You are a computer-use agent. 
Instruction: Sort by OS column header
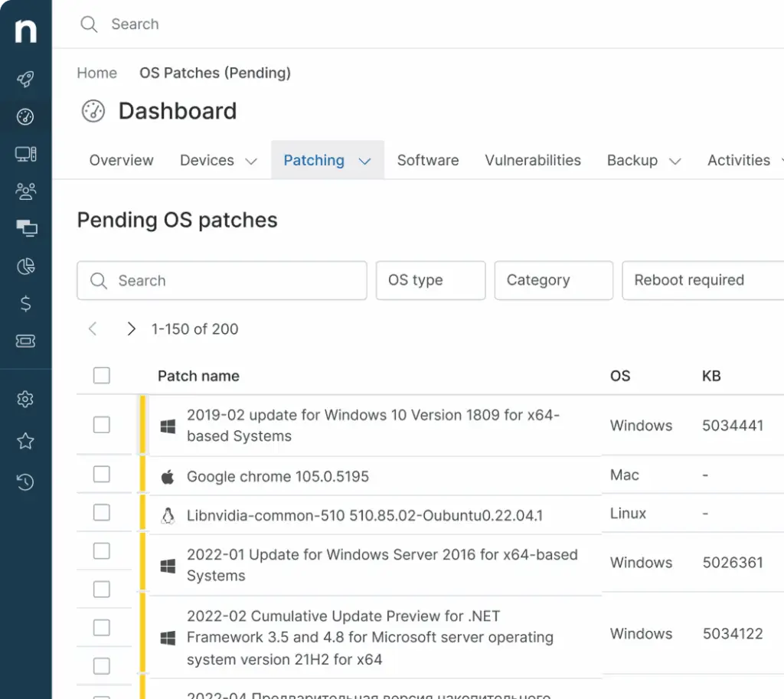620,376
